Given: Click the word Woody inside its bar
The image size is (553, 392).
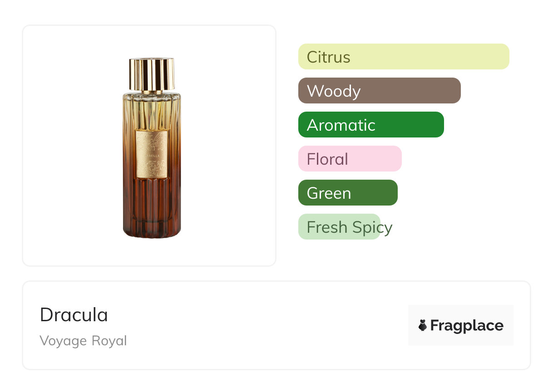Looking at the screenshot, I should 334,91.
